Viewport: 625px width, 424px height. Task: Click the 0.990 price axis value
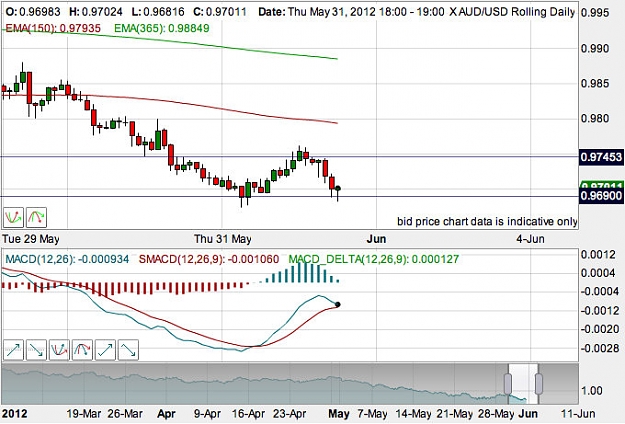595,49
